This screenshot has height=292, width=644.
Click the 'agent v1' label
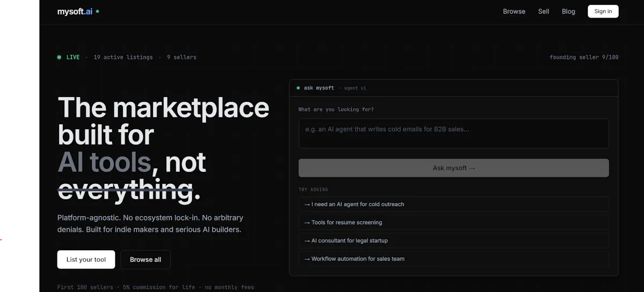click(355, 88)
